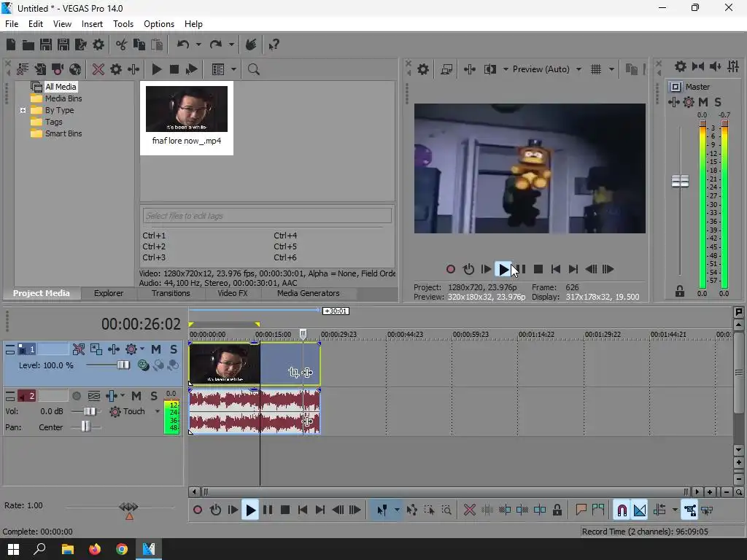Redo the last undone action
The width and height of the screenshot is (747, 560).
[x=216, y=44]
